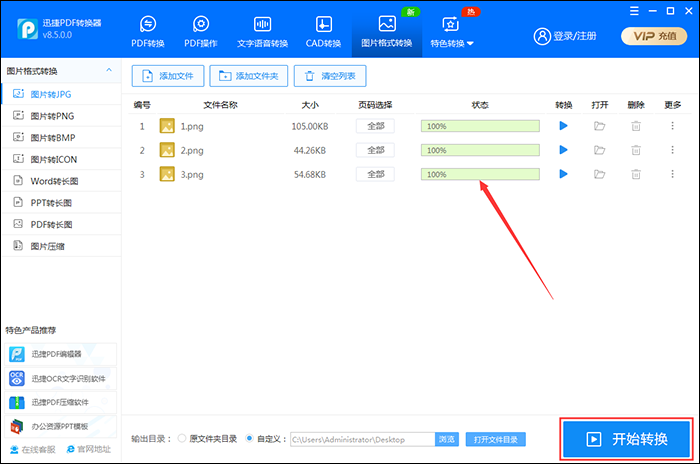Click the 在线客服 link
Image resolution: width=700 pixels, height=464 pixels.
[x=33, y=449]
